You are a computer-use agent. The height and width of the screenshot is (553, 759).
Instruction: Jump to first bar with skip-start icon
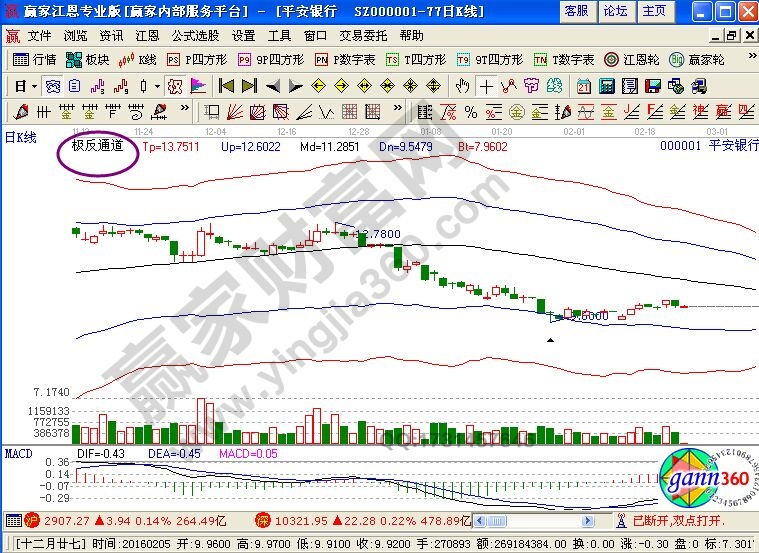point(226,86)
